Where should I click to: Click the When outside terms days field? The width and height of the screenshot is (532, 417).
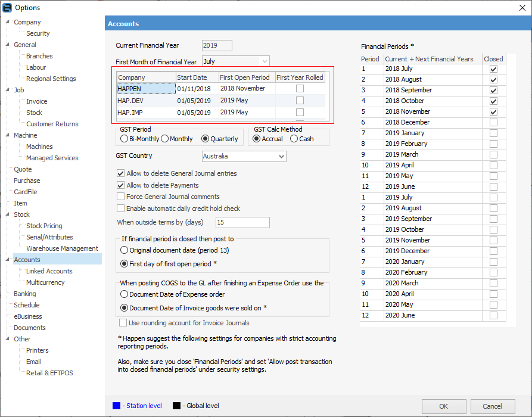pyautogui.click(x=242, y=222)
